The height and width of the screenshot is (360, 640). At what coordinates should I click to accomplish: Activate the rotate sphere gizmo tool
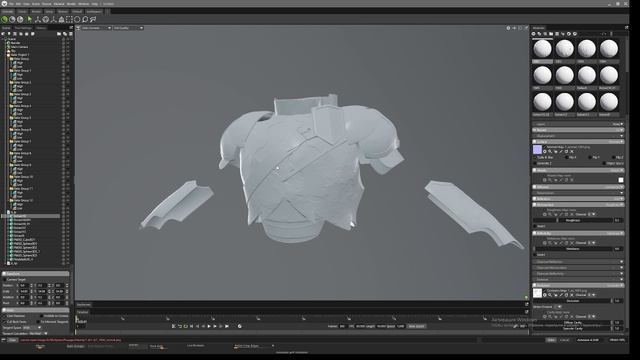[x=46, y=19]
